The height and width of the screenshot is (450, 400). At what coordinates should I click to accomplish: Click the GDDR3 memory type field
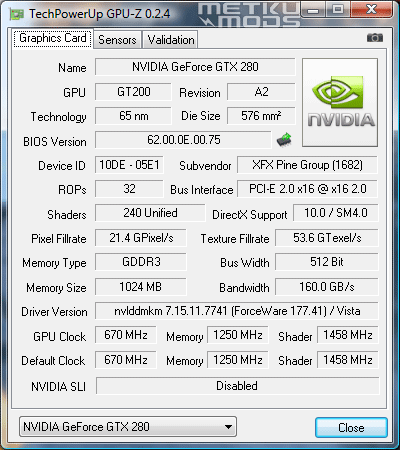[x=141, y=262]
